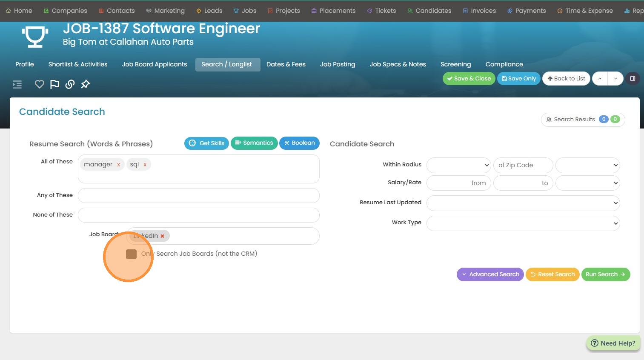This screenshot has height=360, width=644.
Task: Open the Compliance tab
Action: pos(504,64)
